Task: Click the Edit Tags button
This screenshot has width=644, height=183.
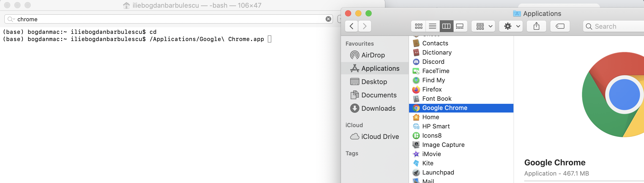Action: click(560, 26)
